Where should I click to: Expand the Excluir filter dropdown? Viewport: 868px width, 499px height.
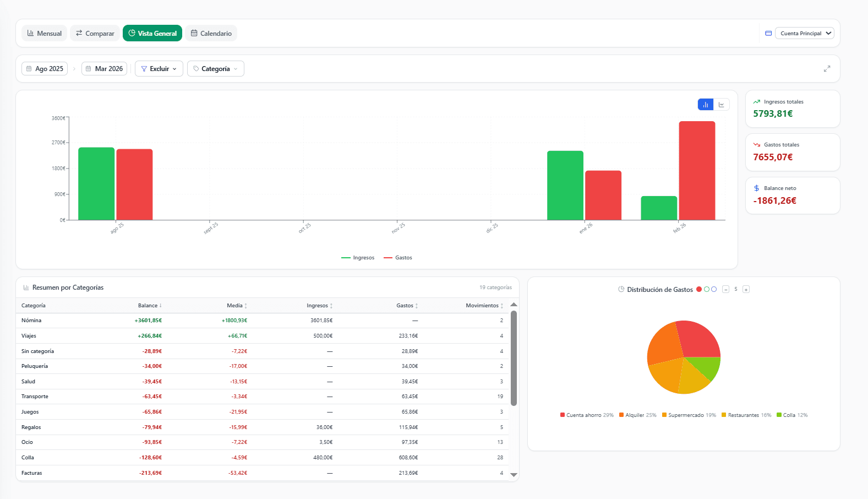click(x=159, y=69)
